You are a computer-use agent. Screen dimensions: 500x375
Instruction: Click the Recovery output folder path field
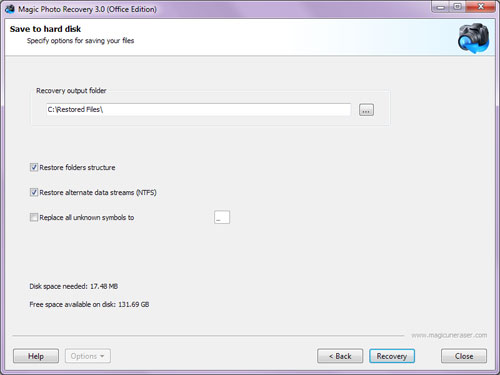tap(198, 109)
